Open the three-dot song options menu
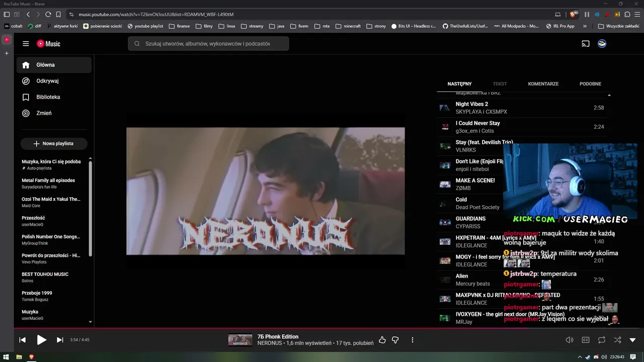 tap(412, 340)
